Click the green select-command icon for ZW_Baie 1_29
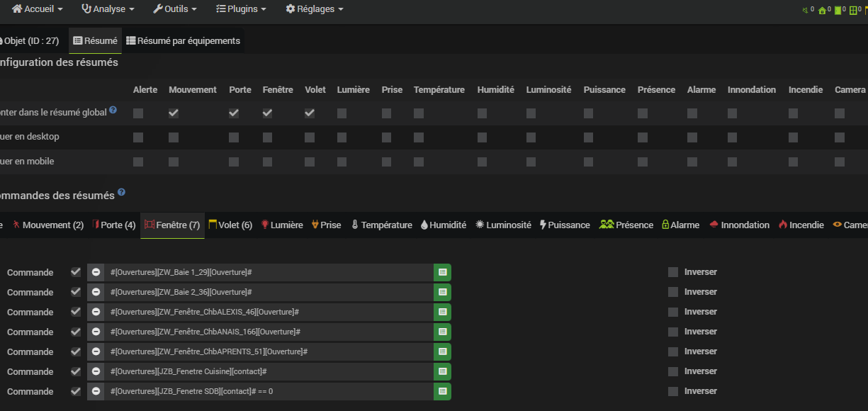Viewport: 868px width, 411px height. click(x=442, y=272)
